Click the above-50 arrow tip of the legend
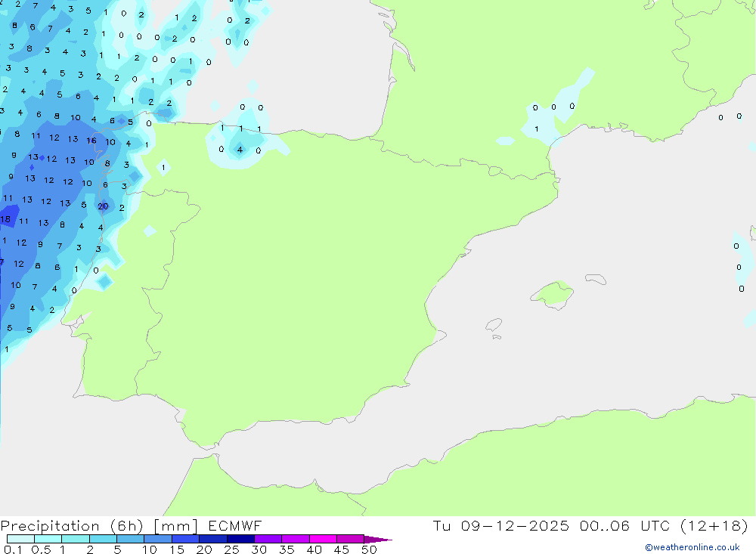The image size is (756, 554). [378, 540]
